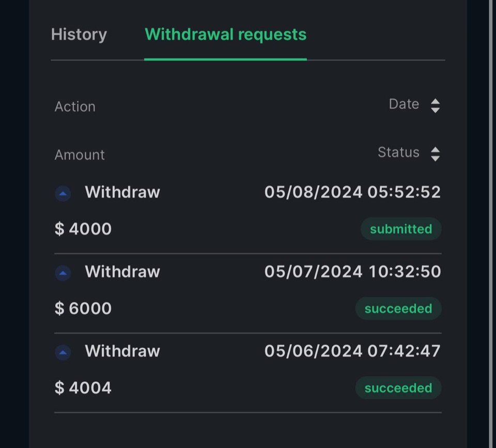Switch to the History tab
The height and width of the screenshot is (448, 496).
click(x=79, y=34)
